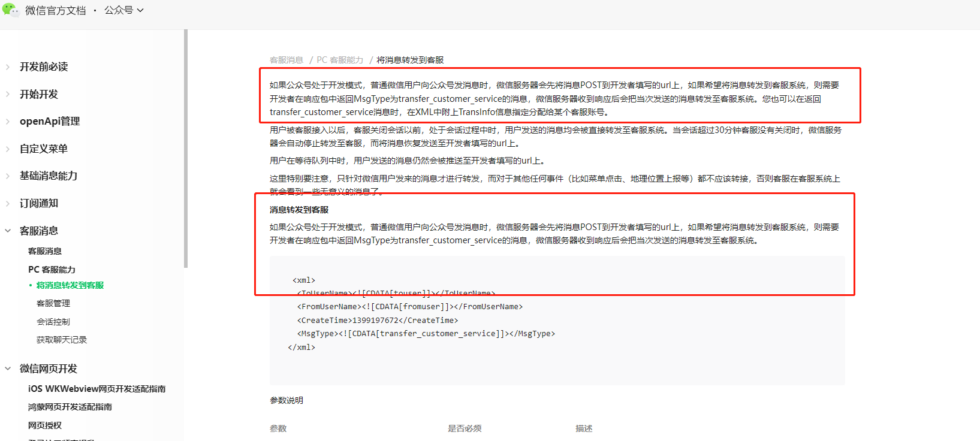
Task: Open 客服管理 page in sidebar
Action: 53,303
